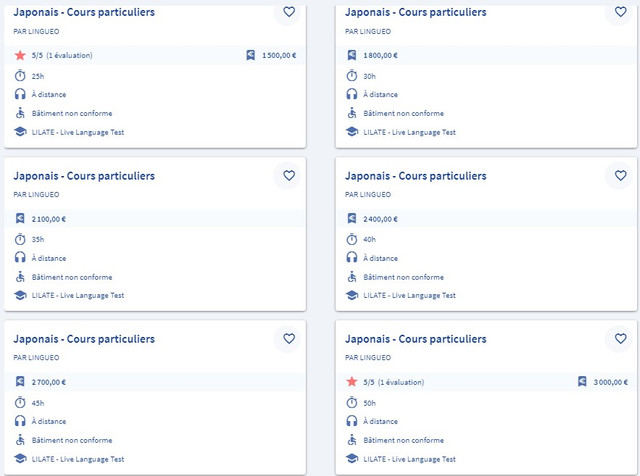Screen dimensions: 640x476
Task: Click the headphones icon on the 40h course
Action: (351, 257)
